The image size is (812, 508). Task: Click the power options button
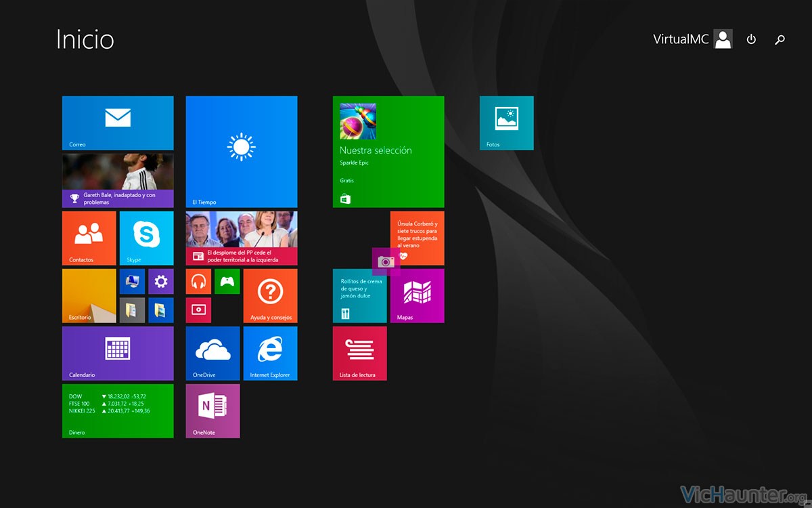tap(751, 39)
